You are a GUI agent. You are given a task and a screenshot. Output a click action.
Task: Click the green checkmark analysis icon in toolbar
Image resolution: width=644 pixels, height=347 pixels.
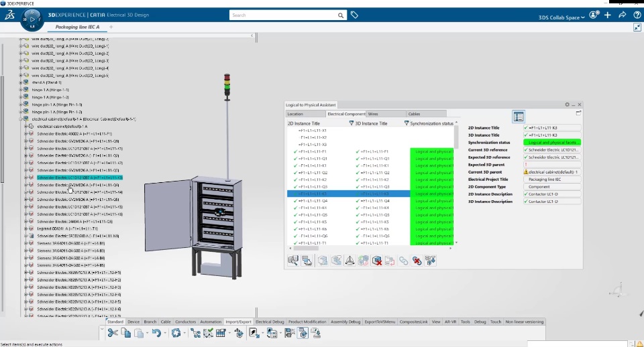point(208,333)
